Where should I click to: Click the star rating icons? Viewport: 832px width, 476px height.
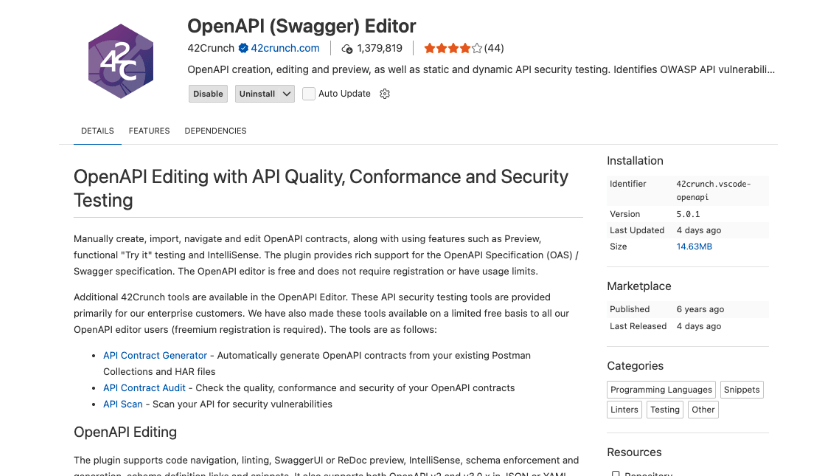tap(453, 48)
